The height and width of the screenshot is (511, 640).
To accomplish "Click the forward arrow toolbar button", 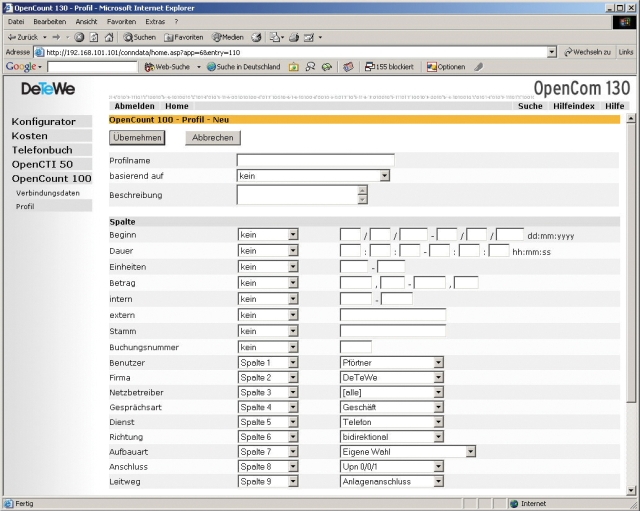I will (x=56, y=37).
